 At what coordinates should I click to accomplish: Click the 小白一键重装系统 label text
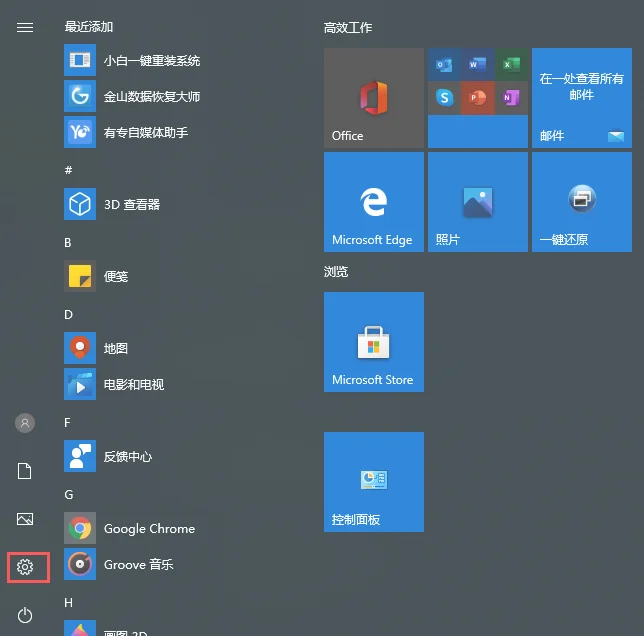(x=152, y=61)
